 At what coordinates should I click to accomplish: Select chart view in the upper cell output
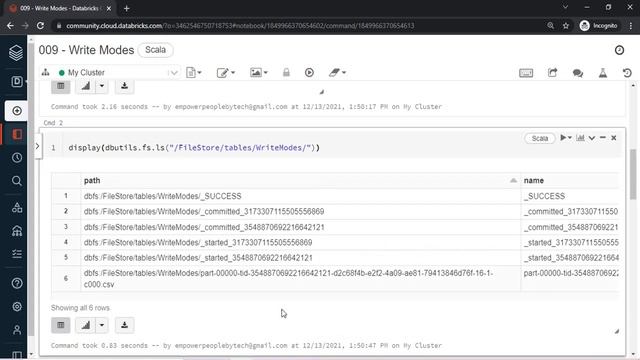click(x=86, y=86)
